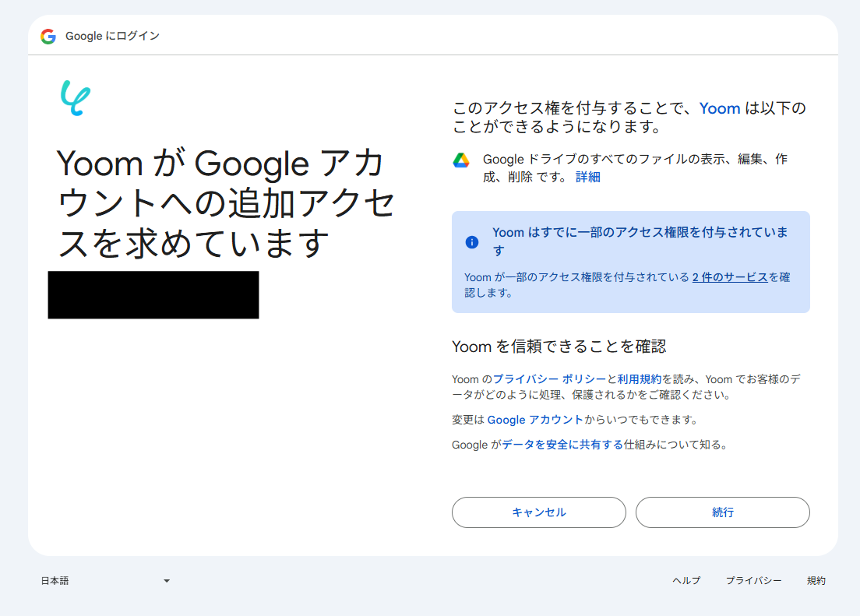
Task: Click the Google にログイン header text
Action: tap(112, 37)
